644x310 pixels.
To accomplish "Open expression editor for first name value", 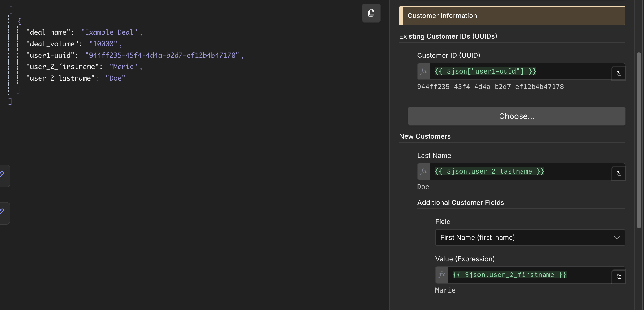I will [x=619, y=277].
